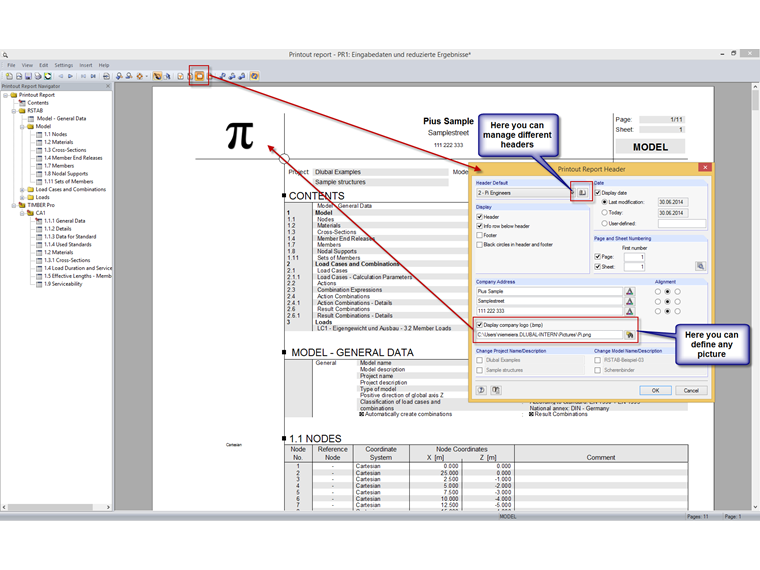Click the orange target/pan view icon
Image resolution: width=760 pixels, height=570 pixels.
click(x=140, y=76)
